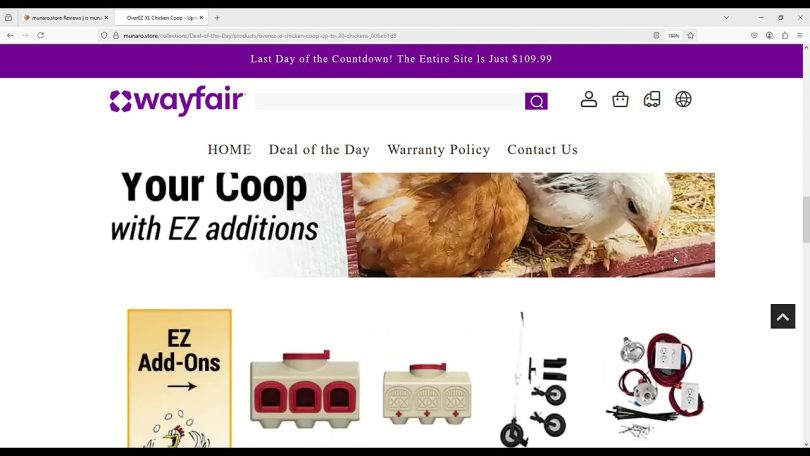Click the globe language icon
Viewport: 810px width, 456px height.
tap(683, 99)
